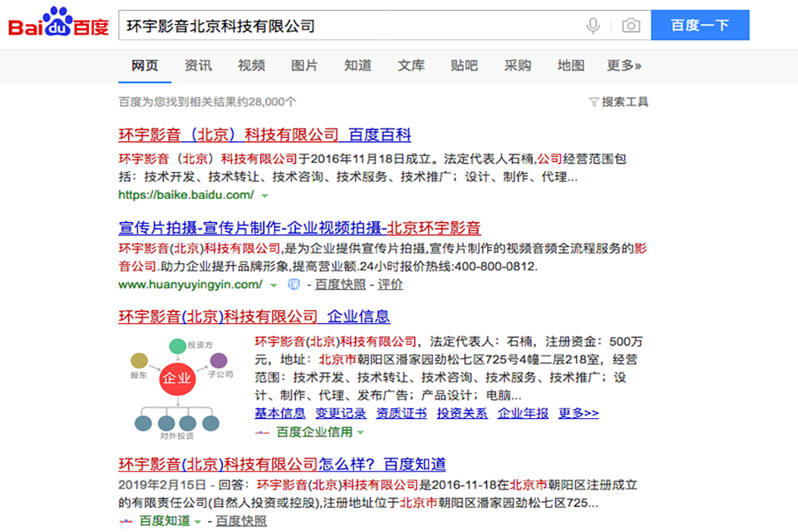Open the 地图 tab

571,65
